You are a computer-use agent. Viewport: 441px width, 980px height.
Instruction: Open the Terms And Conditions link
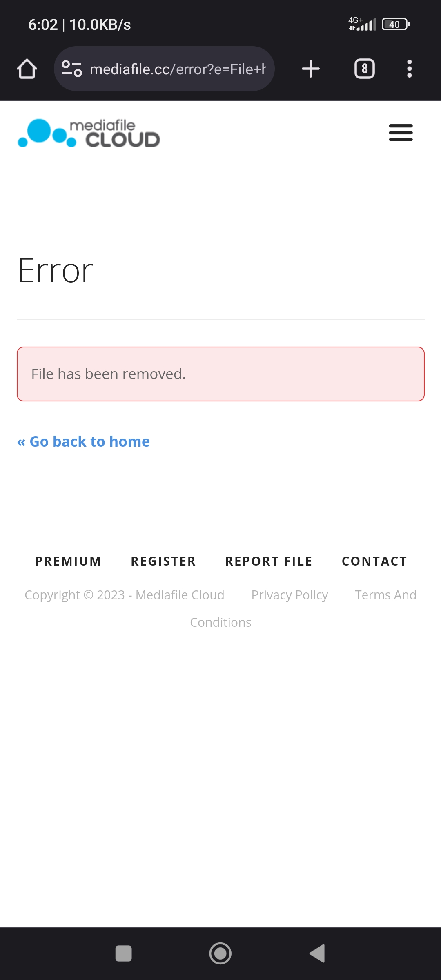(x=385, y=595)
